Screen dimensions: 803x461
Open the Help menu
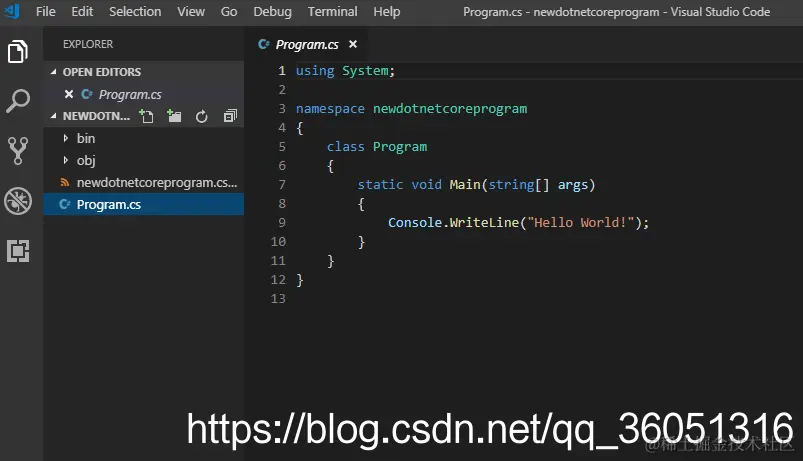point(387,11)
